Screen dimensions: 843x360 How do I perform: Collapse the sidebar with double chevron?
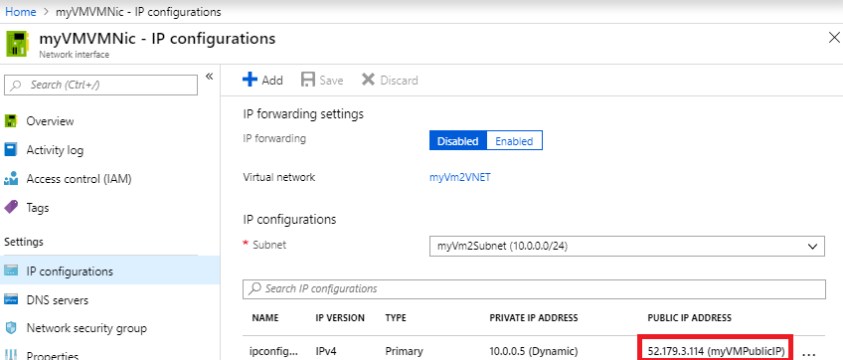pyautogui.click(x=209, y=76)
